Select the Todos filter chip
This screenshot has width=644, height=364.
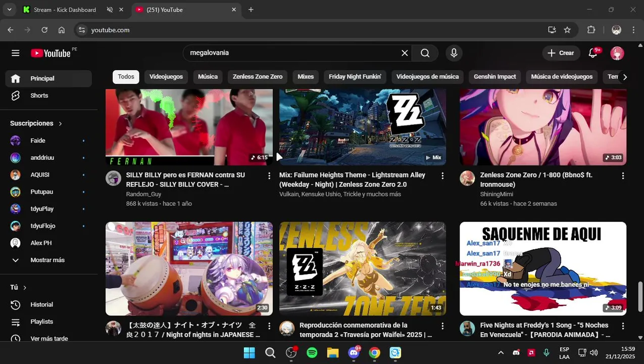[x=126, y=77]
